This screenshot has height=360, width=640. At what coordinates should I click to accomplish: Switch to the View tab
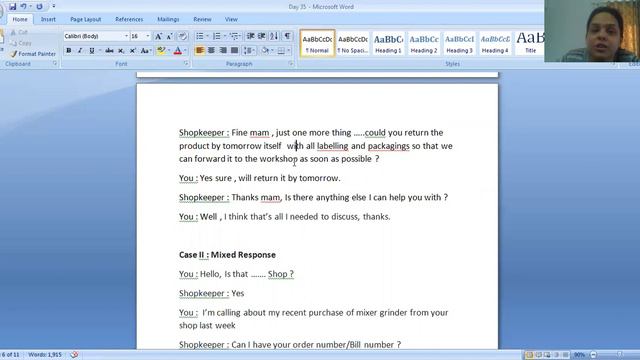tap(231, 19)
